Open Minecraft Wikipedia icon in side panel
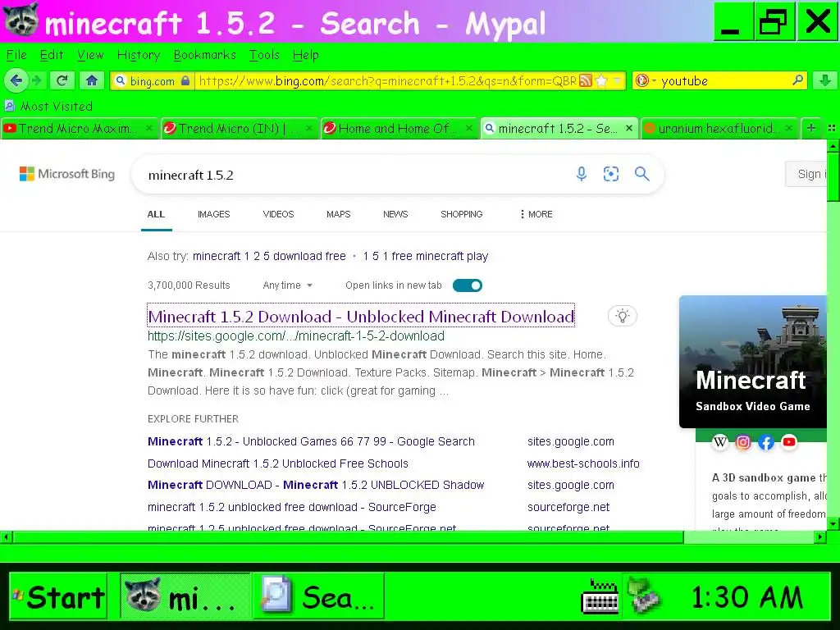Viewport: 840px width, 630px height. 720,442
